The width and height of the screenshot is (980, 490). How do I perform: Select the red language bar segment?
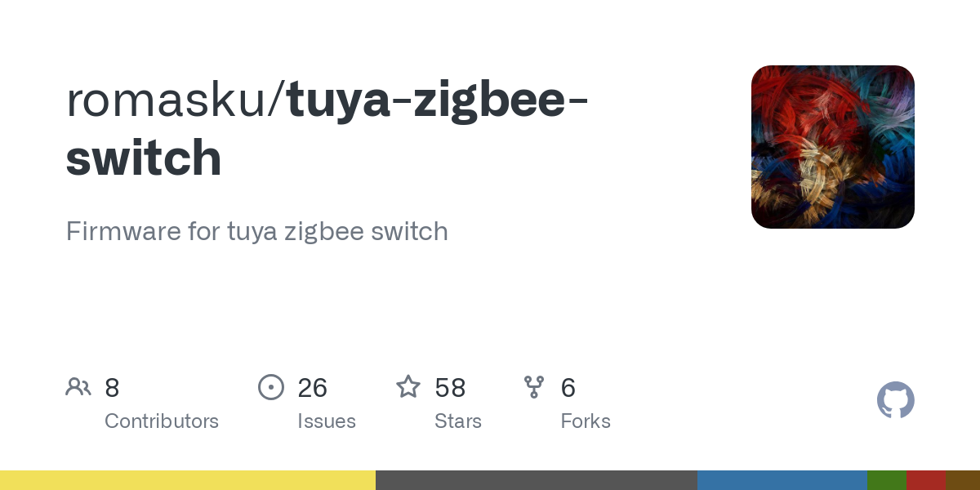coord(926,480)
